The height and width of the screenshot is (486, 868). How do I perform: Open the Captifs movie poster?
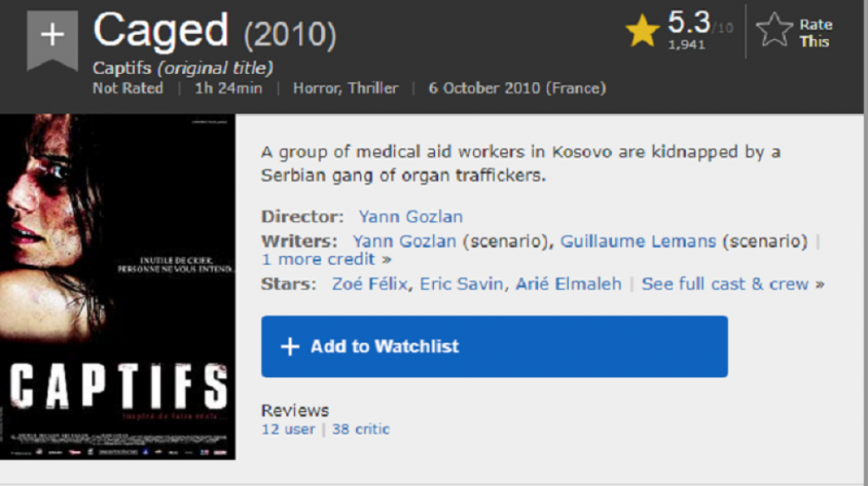118,287
